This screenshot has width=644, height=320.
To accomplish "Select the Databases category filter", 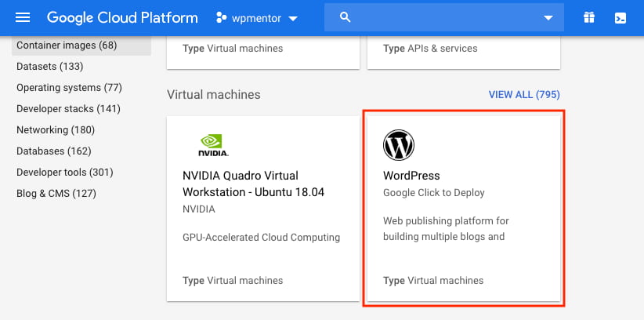I will click(x=54, y=151).
